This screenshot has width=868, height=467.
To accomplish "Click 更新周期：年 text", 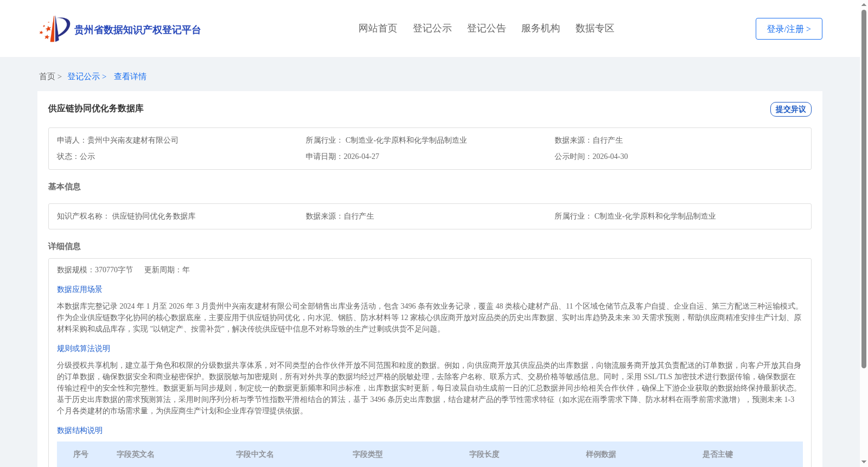I will coord(167,270).
